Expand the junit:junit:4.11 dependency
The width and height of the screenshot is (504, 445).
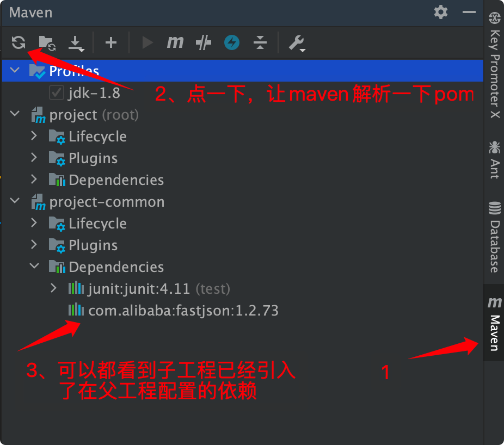point(54,288)
